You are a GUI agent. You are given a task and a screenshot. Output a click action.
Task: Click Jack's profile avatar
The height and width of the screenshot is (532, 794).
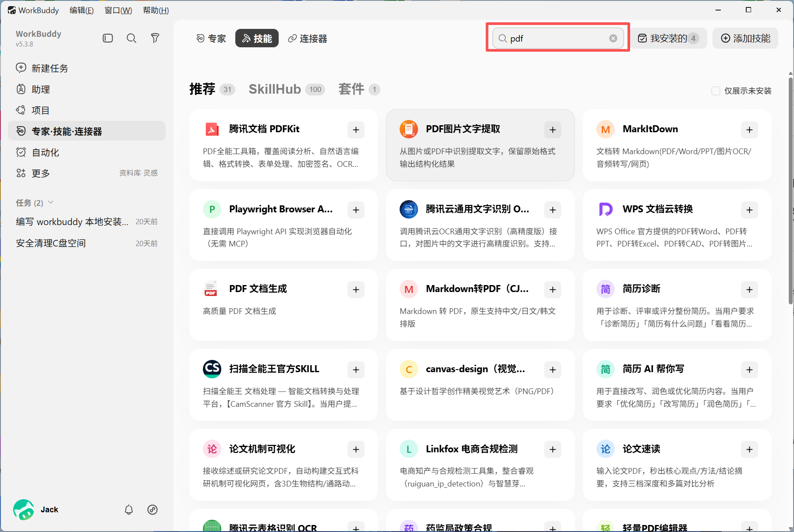[24, 509]
